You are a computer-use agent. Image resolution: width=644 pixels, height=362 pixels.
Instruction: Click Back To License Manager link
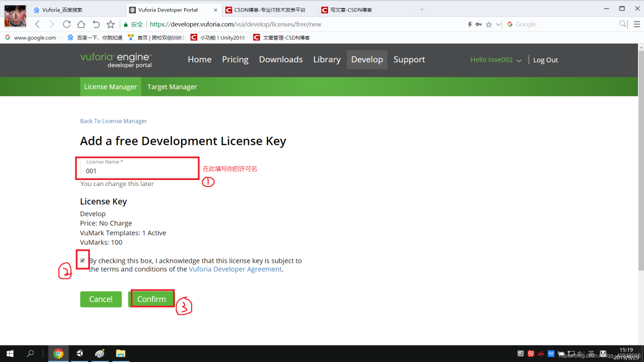click(113, 121)
